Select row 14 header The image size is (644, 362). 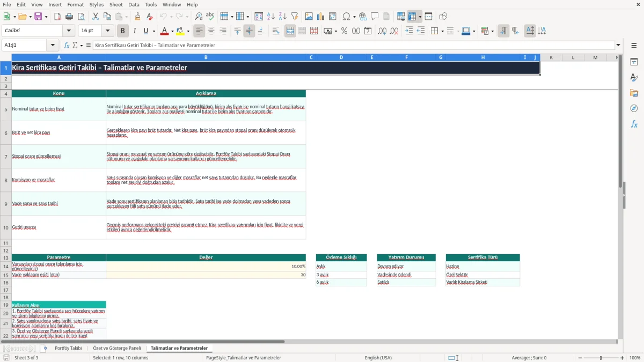(6, 266)
